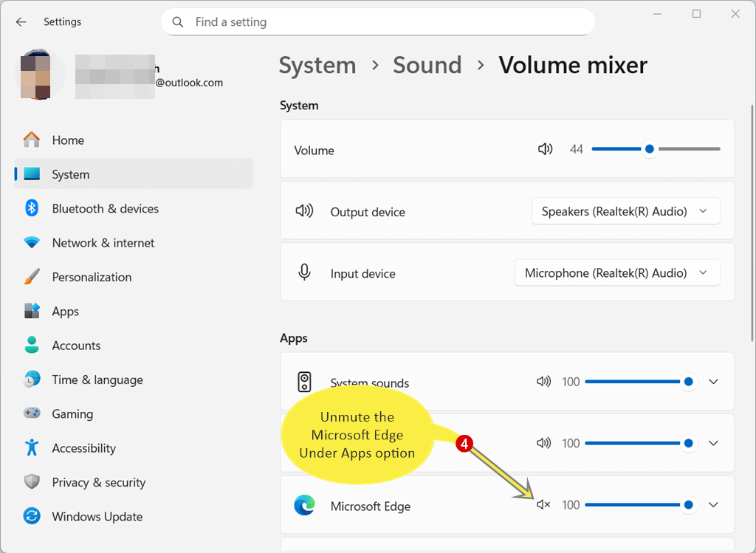This screenshot has width=756, height=553.
Task: Mute the app above Microsoft Edge
Action: (543, 443)
